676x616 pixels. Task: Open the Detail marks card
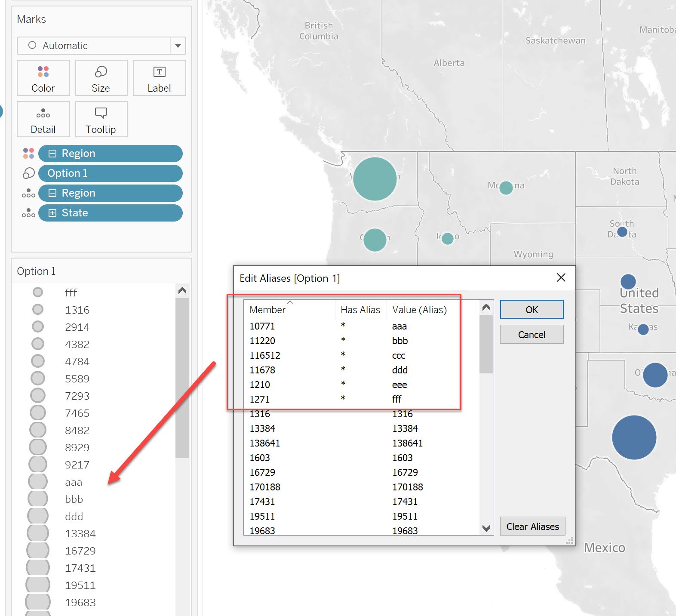click(43, 119)
